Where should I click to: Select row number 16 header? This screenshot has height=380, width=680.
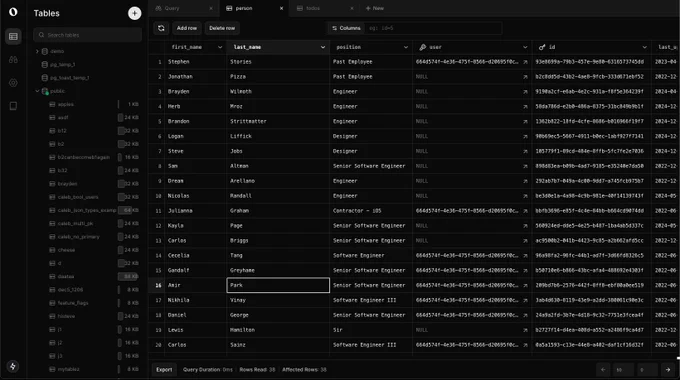(x=158, y=285)
